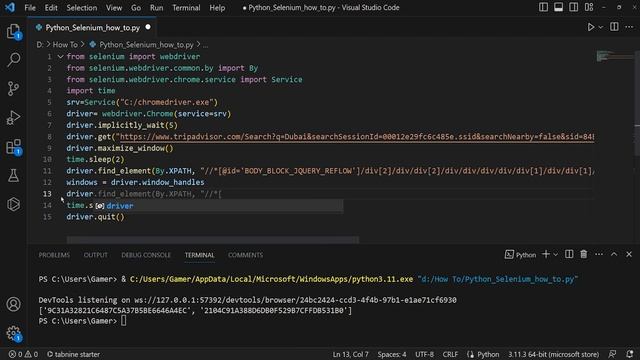Open Run and Debug view
Viewport: 640px width, 360px height.
13,118
